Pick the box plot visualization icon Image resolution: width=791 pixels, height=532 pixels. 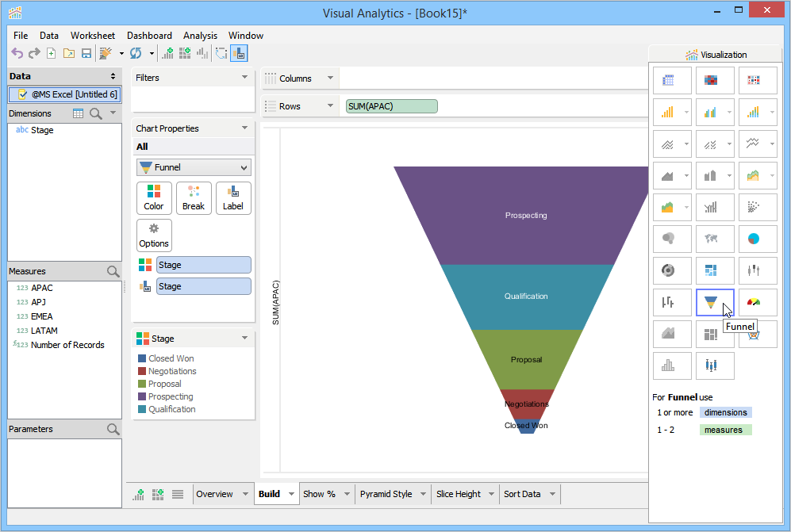[x=715, y=366]
